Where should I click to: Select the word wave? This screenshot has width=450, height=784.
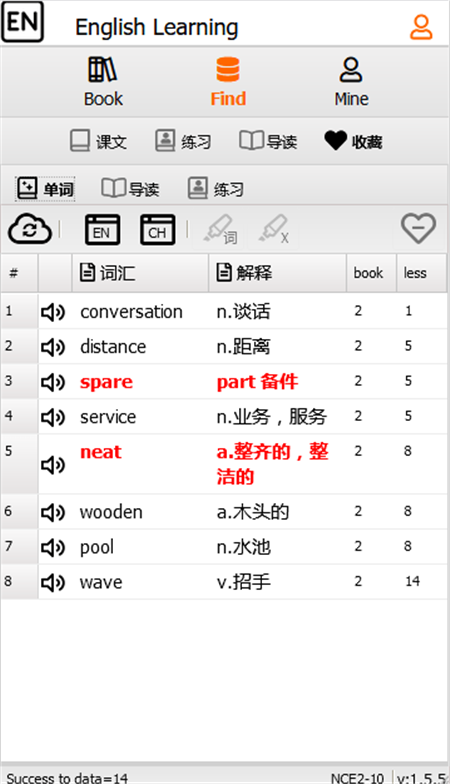[101, 582]
